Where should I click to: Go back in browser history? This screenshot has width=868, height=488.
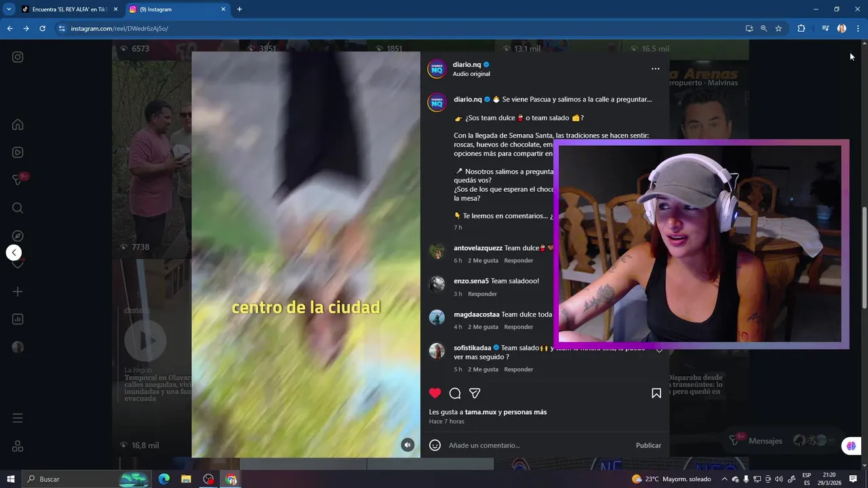pos(9,28)
